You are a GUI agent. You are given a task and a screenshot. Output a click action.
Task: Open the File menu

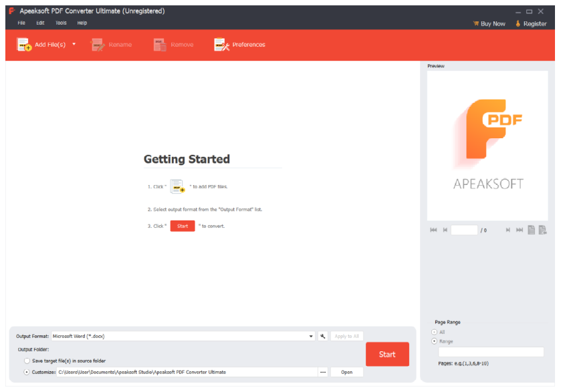[x=21, y=23]
